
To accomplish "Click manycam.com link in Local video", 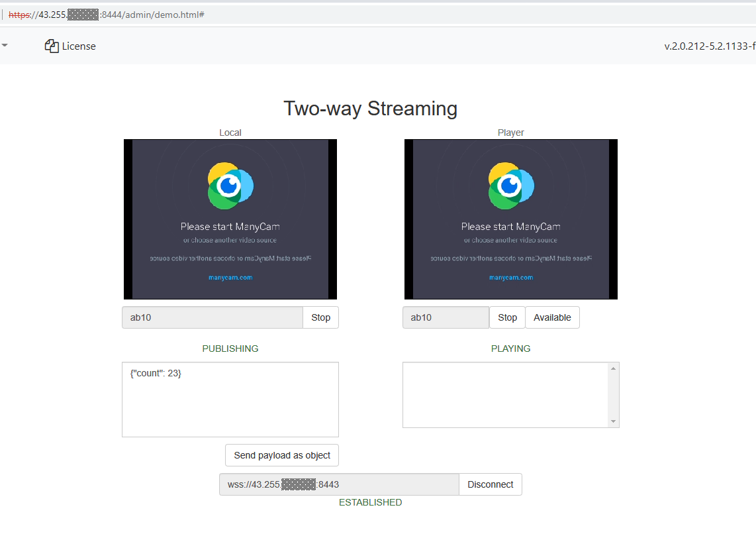I will pos(230,278).
